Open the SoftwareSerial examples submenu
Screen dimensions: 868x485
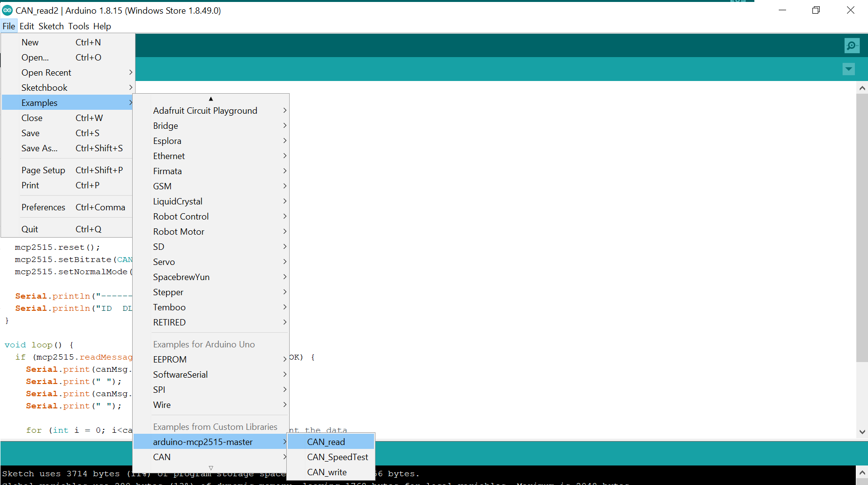(x=211, y=375)
